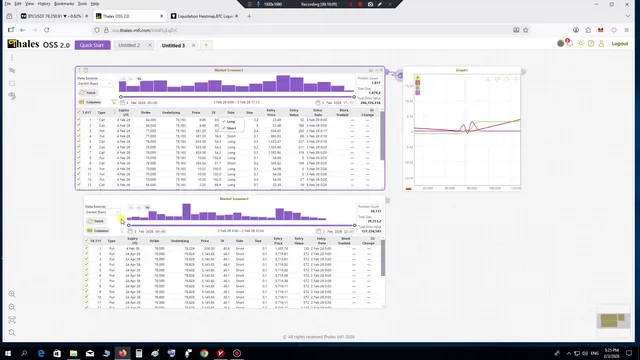This screenshot has height=360, width=640.
Task: Click Fetch in Market Screener2
Action: point(96,221)
